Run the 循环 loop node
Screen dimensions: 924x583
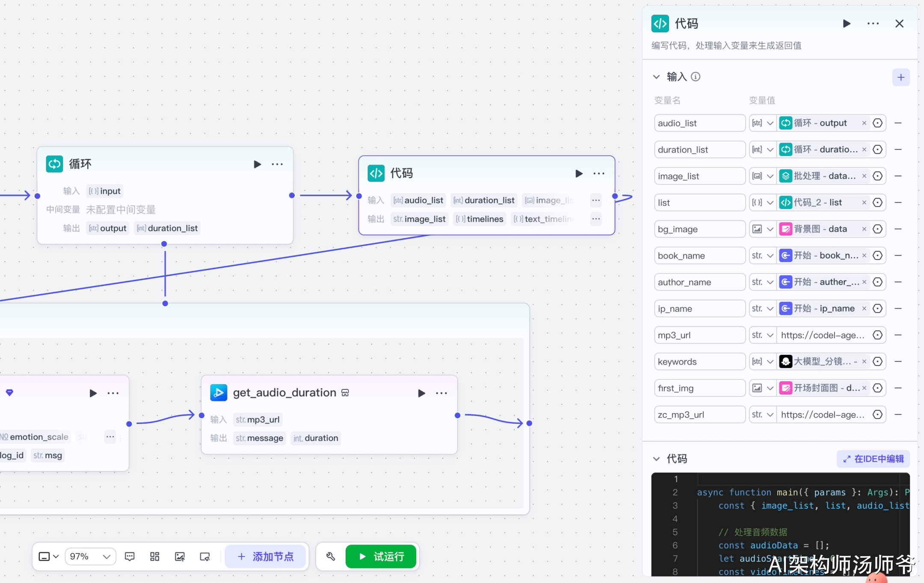tap(257, 164)
